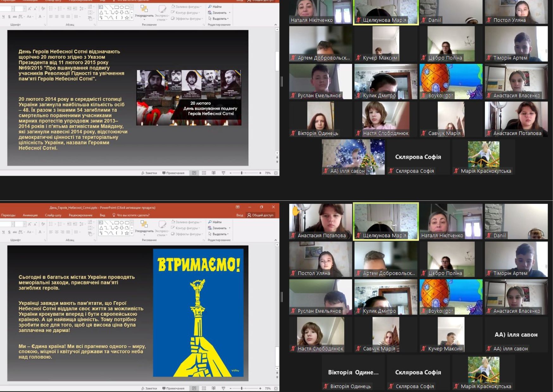Open Slide Sorter view in lower status bar
The image size is (553, 392).
coord(204,388)
